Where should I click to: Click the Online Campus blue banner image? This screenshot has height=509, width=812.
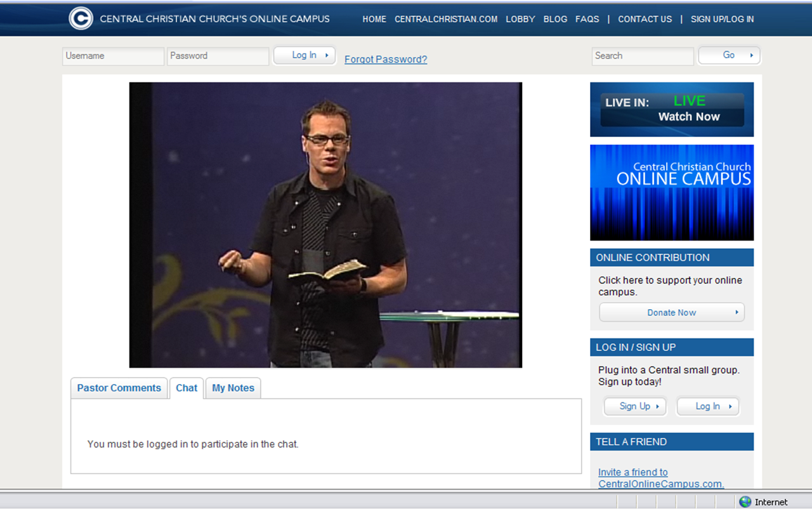[x=672, y=193]
